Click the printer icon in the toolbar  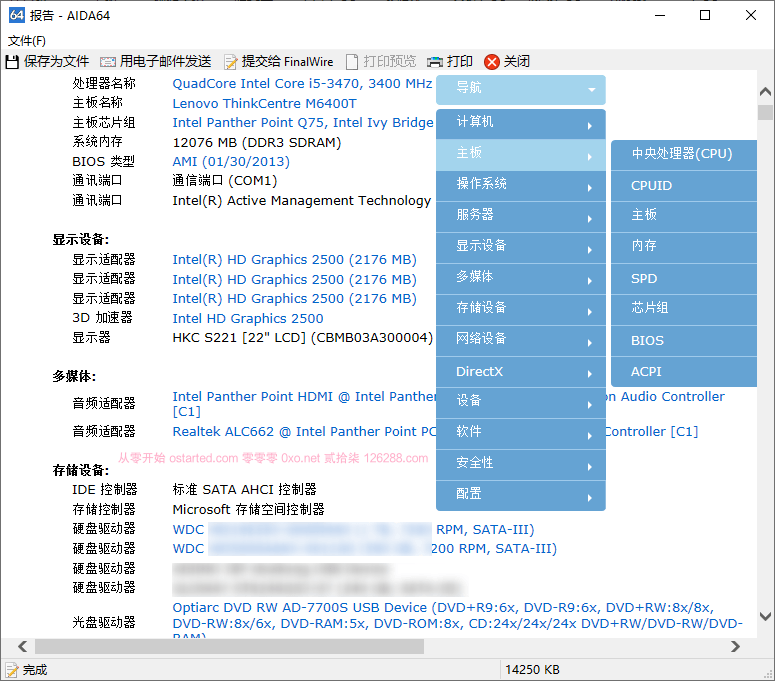coord(435,62)
